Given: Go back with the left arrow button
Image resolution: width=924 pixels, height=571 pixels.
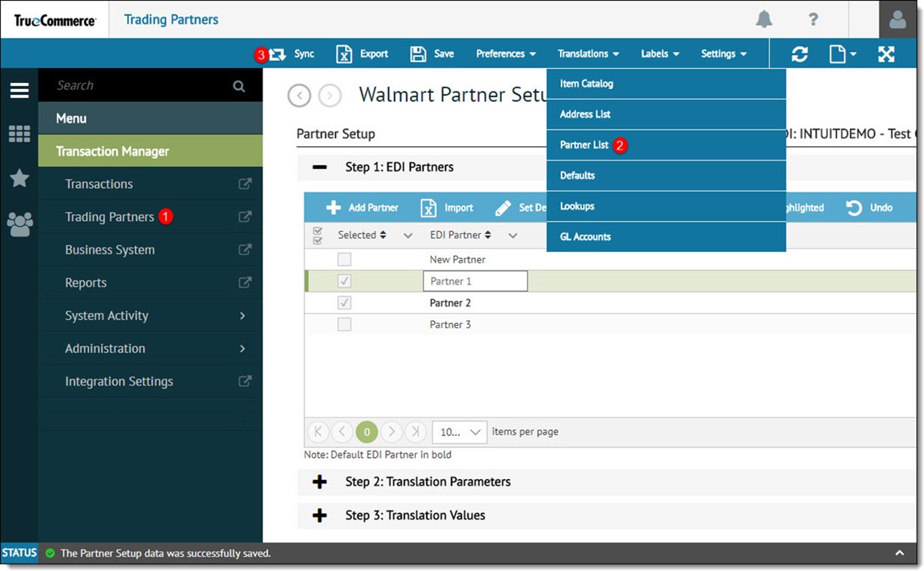Looking at the screenshot, I should pyautogui.click(x=300, y=96).
